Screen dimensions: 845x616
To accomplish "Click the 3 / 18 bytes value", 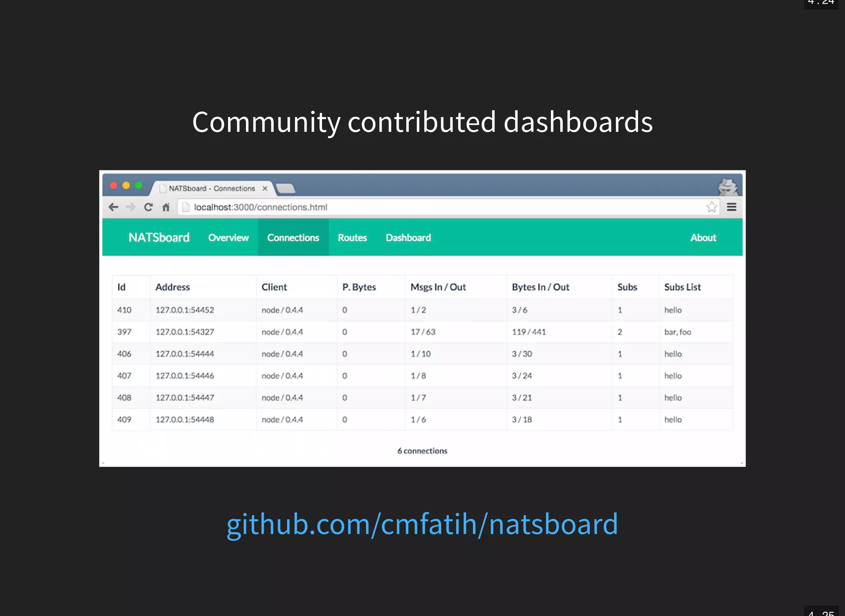I will pos(522,419).
